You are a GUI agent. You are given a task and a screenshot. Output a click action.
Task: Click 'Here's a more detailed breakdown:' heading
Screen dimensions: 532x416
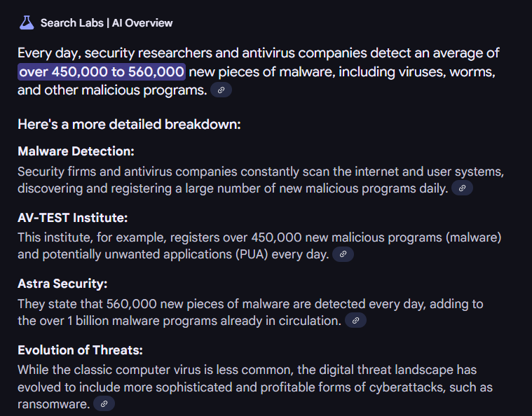129,125
